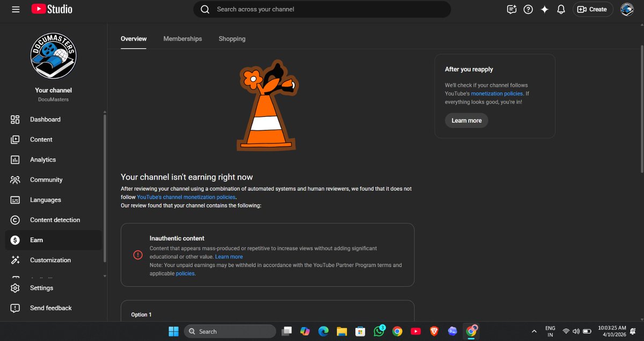Open Task View on the taskbar
The image size is (644, 341).
288,331
